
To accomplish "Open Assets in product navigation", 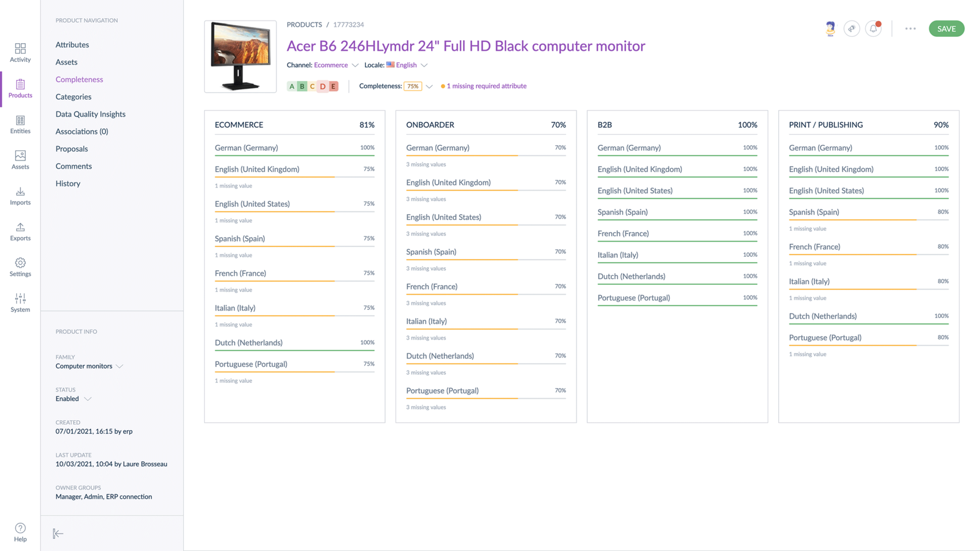I will [x=66, y=62].
